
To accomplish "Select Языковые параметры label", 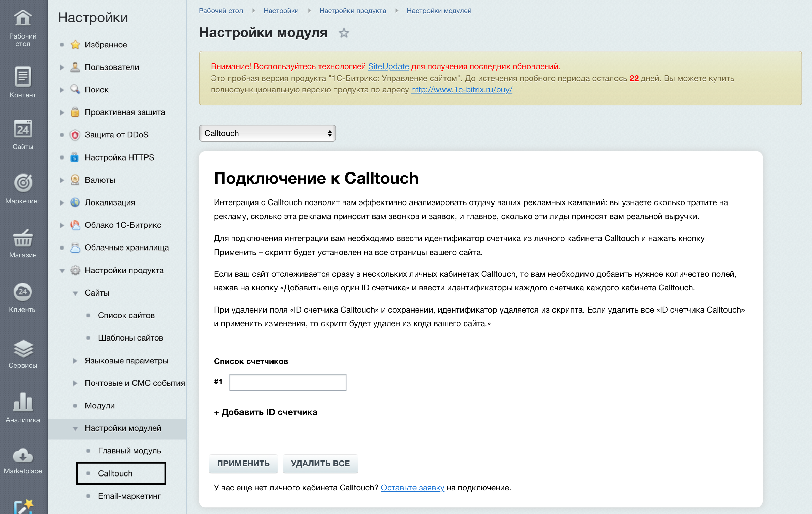I will (x=126, y=361).
